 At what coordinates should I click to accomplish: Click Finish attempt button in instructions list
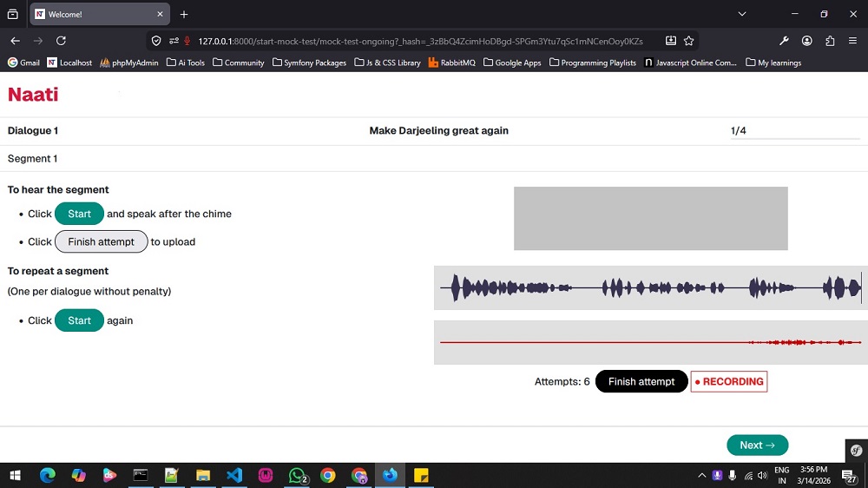[102, 241]
